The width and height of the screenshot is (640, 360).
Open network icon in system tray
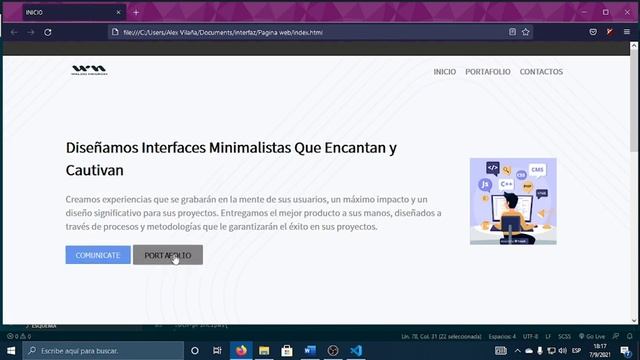tap(551, 351)
